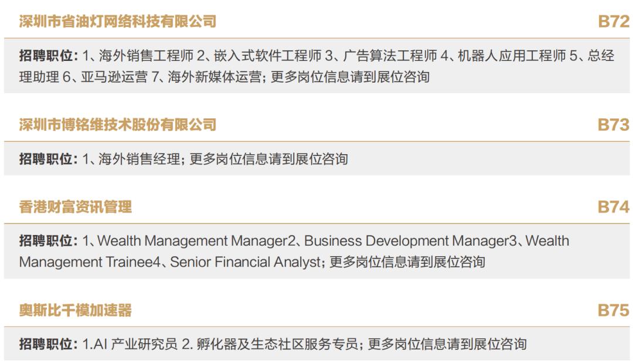The width and height of the screenshot is (633, 364).
Task: Click booth number B74
Action: 613,207
